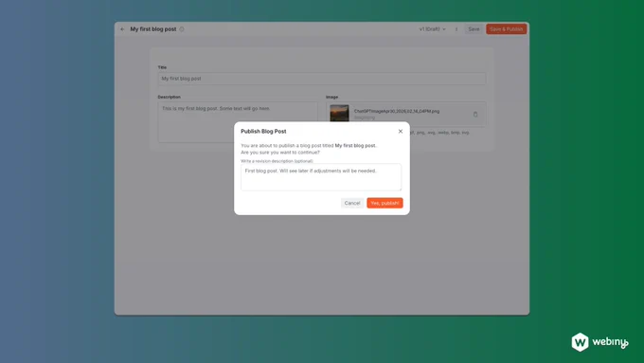The image size is (644, 363).
Task: Click the Publish Blog Post dialog heading
Action: tap(263, 131)
